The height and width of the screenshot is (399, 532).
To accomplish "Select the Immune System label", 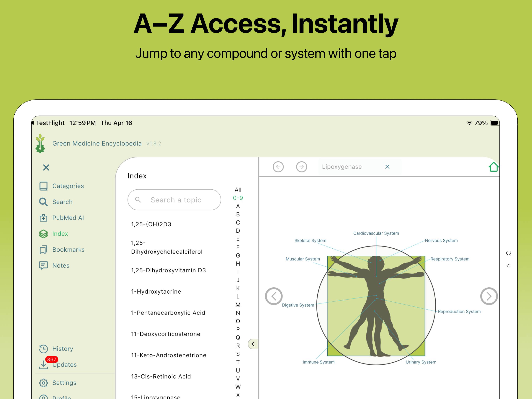I will click(318, 362).
